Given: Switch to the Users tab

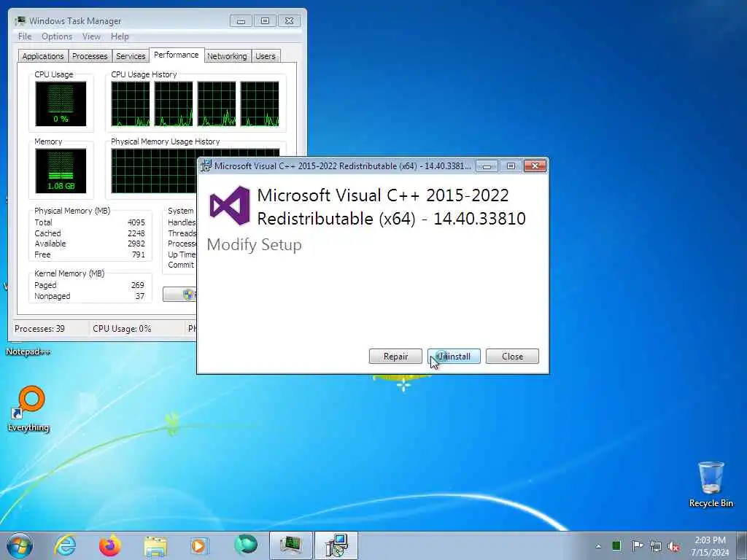Looking at the screenshot, I should click(266, 56).
